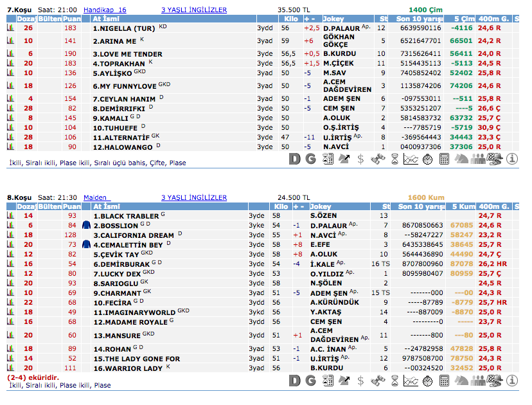Click the horse heads icon under race 8
532x405 pixels.
coord(461,380)
